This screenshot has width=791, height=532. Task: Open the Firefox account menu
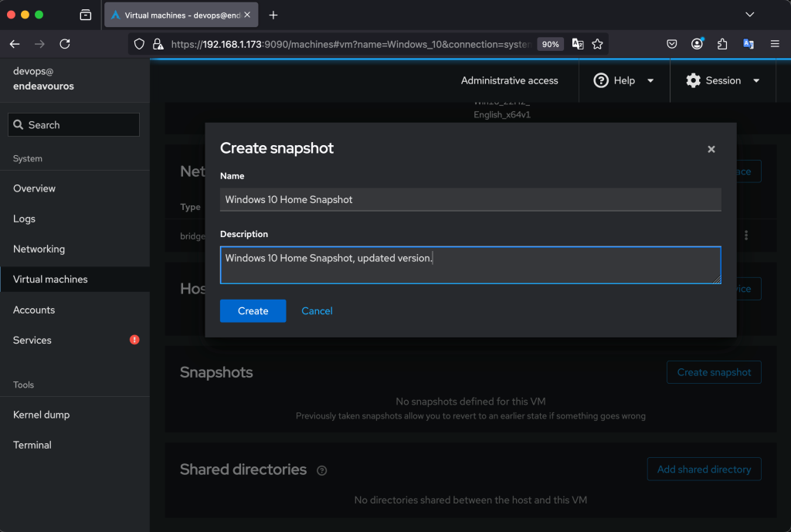697,44
